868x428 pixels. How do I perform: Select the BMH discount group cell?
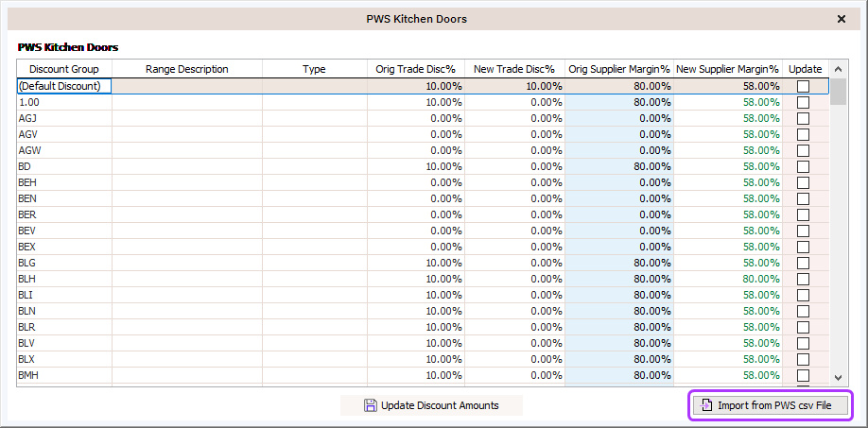[x=64, y=375]
